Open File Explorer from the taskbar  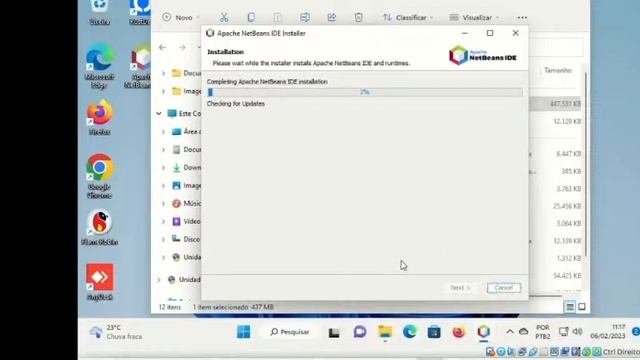(385, 332)
